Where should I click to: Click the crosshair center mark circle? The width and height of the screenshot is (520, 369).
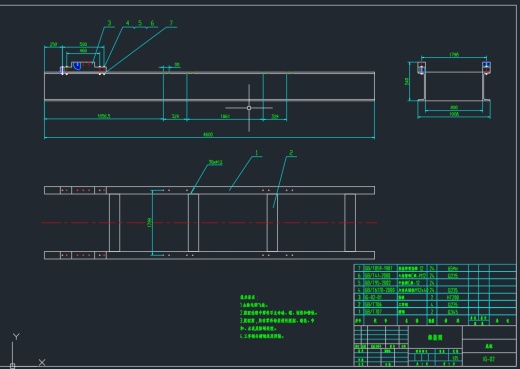point(249,108)
